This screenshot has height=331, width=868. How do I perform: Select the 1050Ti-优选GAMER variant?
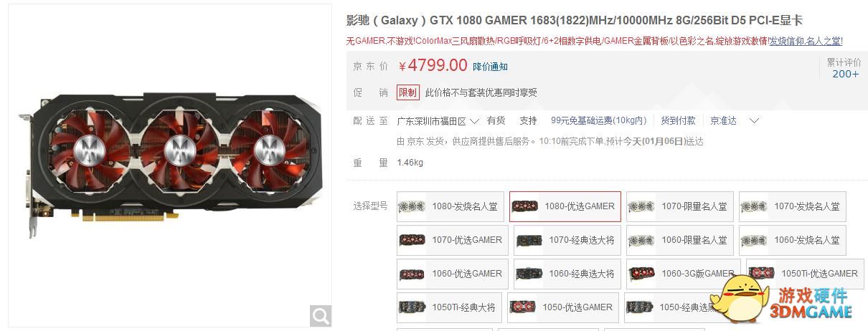tap(805, 274)
